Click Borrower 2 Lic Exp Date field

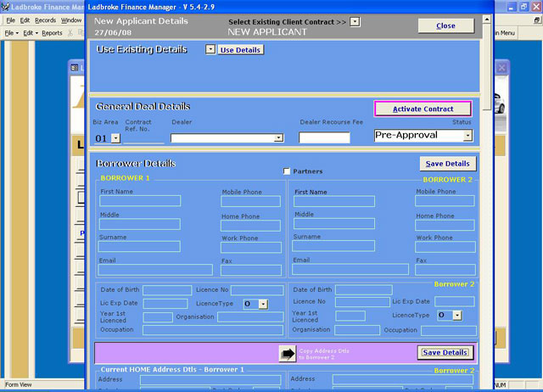(x=455, y=301)
